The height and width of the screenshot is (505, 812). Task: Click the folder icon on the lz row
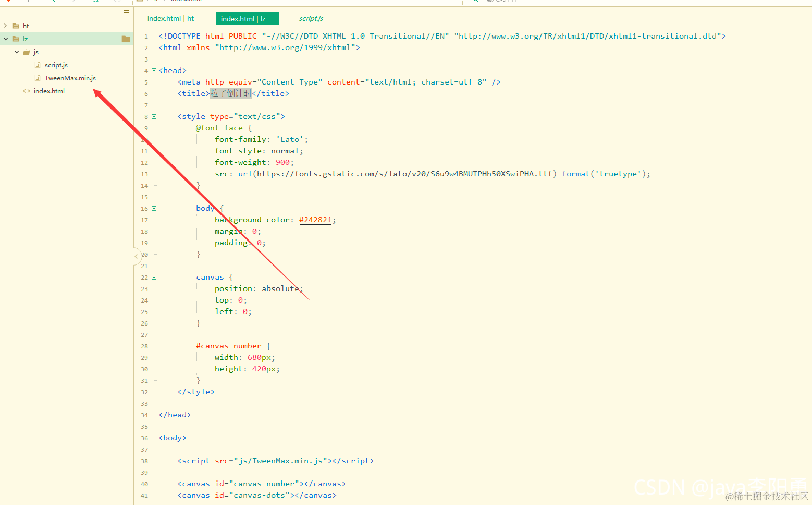click(126, 39)
